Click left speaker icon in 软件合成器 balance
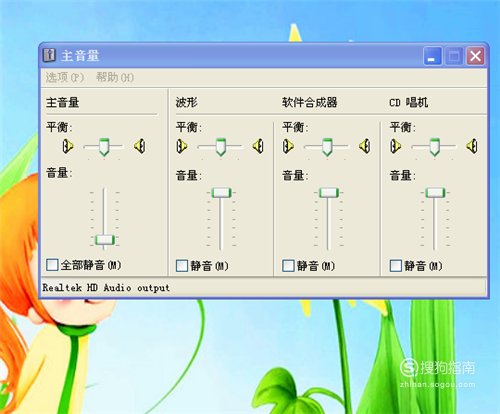Viewport: 500px width, 414px height. 288,146
